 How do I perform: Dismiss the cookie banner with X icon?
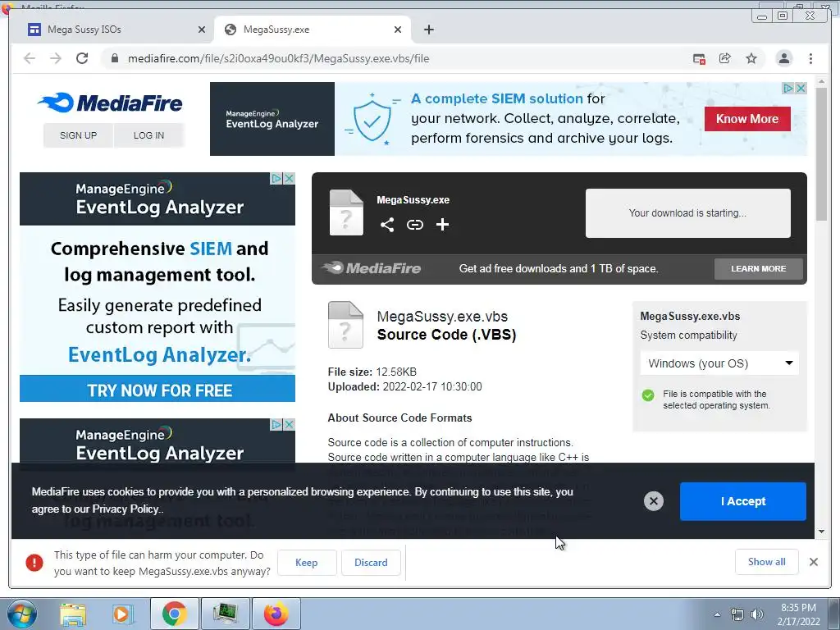pos(654,501)
